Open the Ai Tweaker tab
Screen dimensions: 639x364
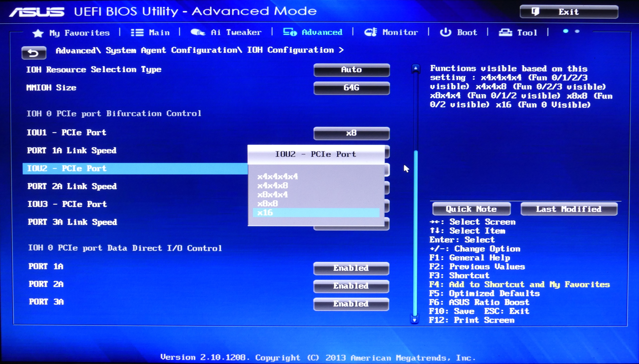pyautogui.click(x=226, y=32)
